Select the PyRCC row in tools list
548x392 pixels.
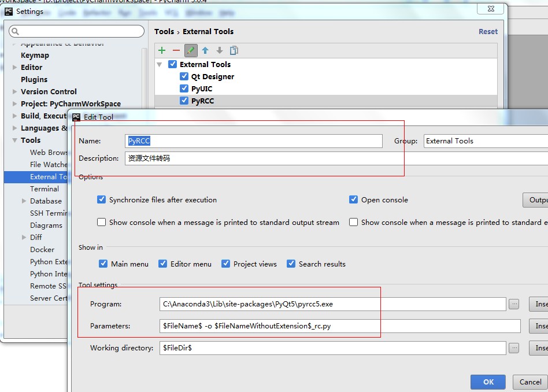pos(325,101)
